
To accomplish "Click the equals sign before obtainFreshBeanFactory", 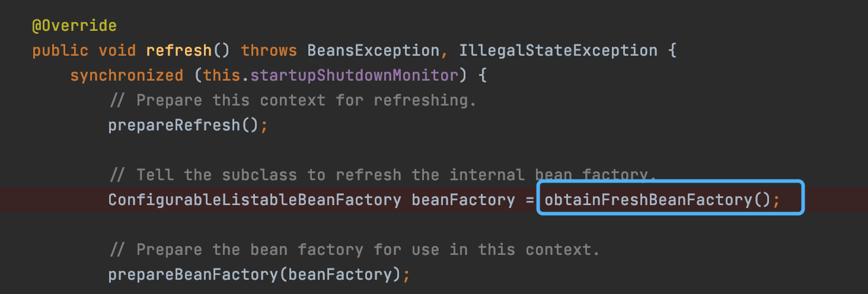I will (530, 200).
